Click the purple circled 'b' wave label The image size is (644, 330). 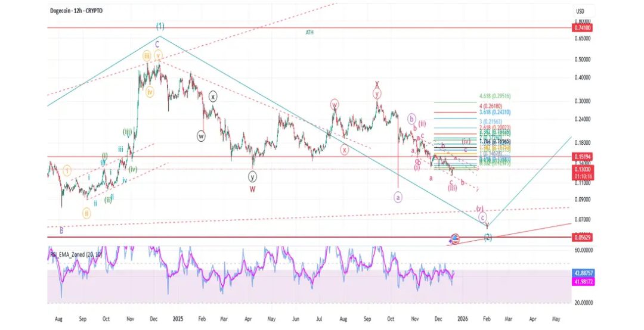pyautogui.click(x=411, y=119)
